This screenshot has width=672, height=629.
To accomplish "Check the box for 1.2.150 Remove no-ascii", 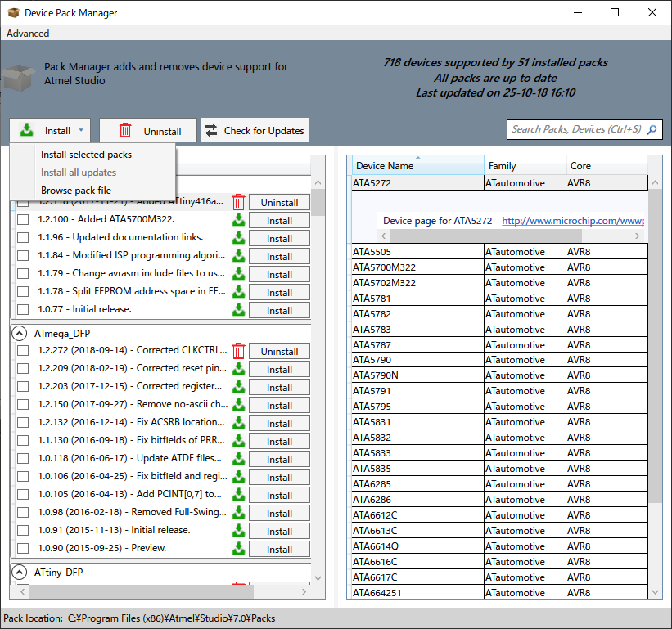I will pyautogui.click(x=23, y=405).
